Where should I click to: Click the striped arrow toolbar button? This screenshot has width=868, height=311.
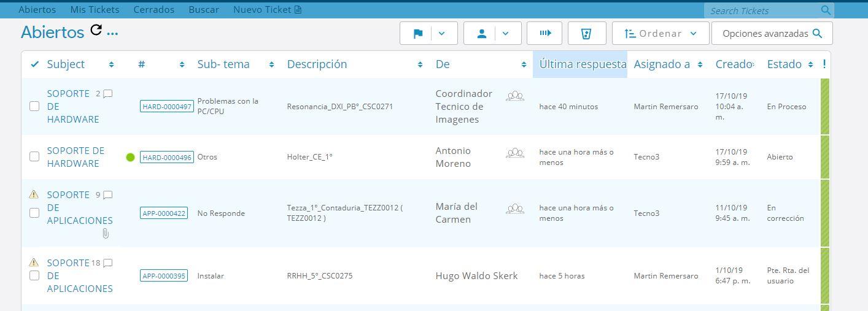coord(544,34)
